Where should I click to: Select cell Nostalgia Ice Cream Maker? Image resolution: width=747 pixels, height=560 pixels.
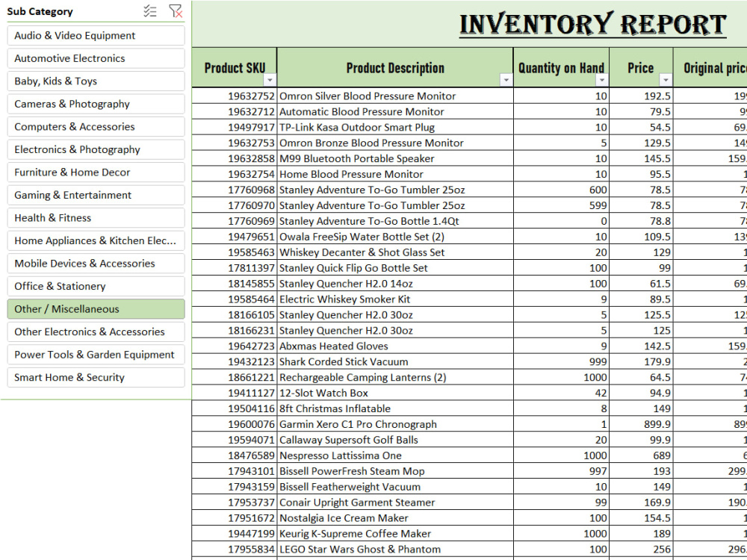(395, 518)
